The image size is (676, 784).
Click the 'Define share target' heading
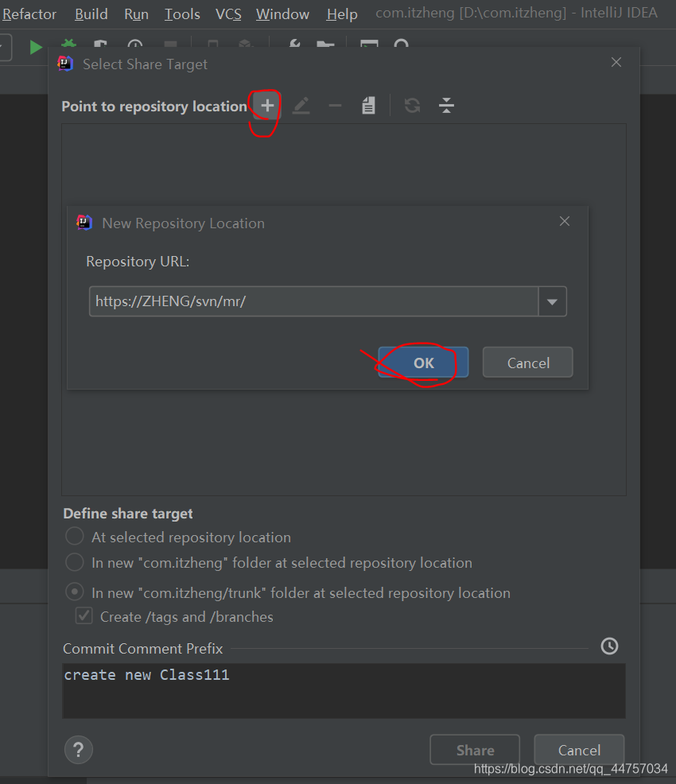tap(128, 514)
